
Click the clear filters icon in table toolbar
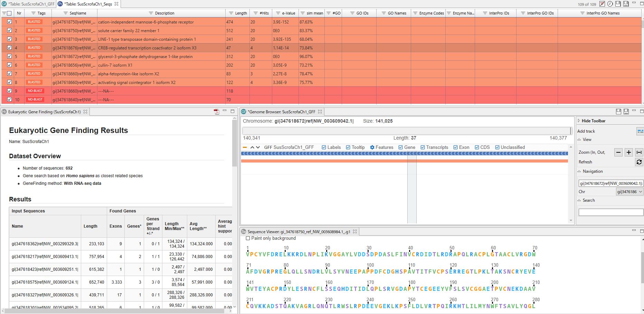click(x=602, y=4)
